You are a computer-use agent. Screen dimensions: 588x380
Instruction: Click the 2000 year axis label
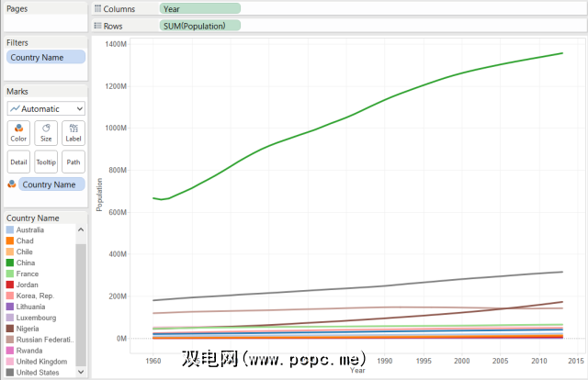click(461, 361)
